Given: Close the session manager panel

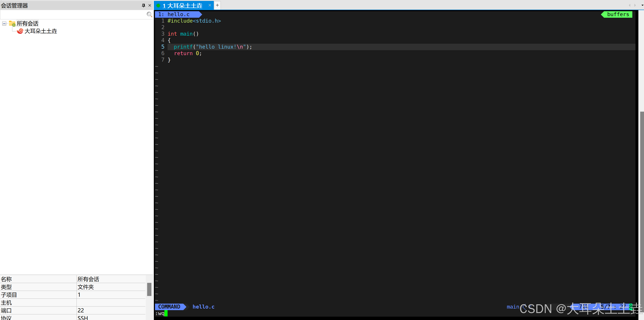Looking at the screenshot, I should tap(150, 5).
